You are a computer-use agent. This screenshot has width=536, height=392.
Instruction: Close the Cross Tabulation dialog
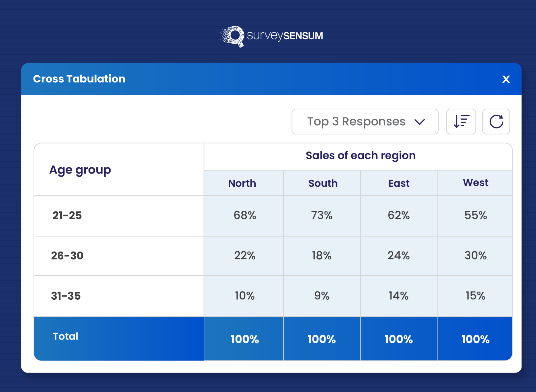(506, 79)
